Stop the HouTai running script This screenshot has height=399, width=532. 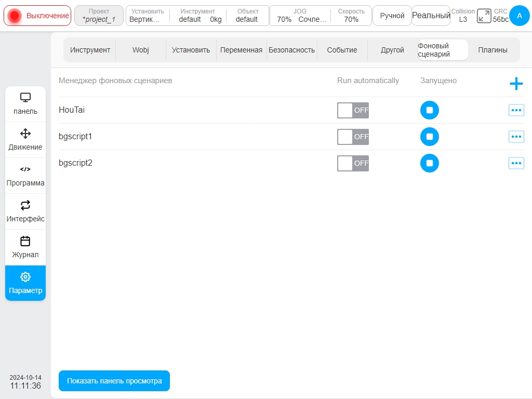(x=430, y=110)
